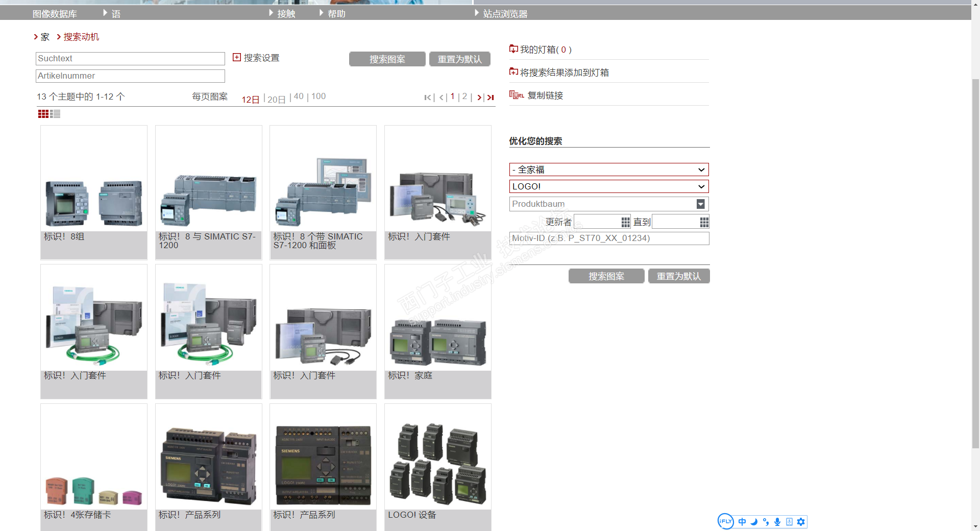This screenshot has height=531, width=980.
Task: Click the iFLY logo button
Action: [x=725, y=521]
